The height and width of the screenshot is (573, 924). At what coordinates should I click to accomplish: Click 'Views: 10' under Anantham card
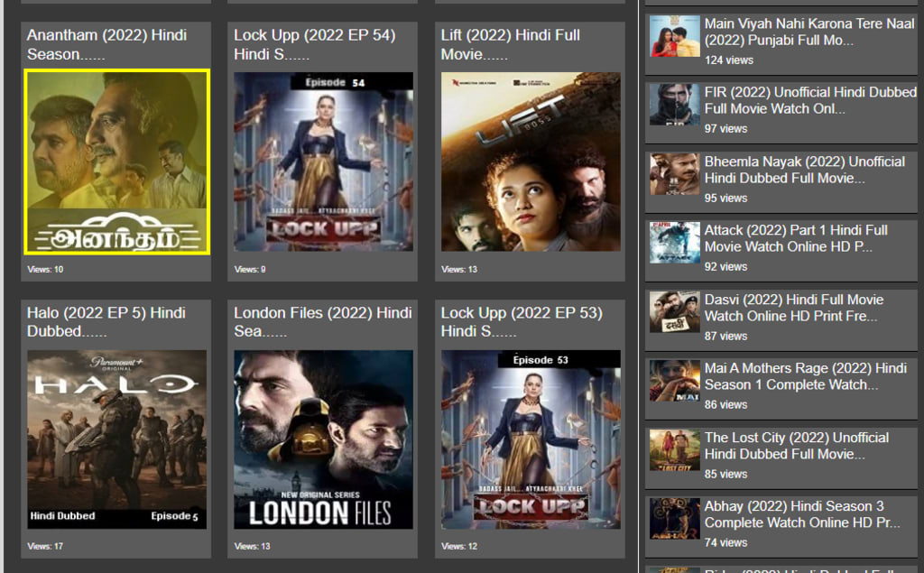click(45, 270)
